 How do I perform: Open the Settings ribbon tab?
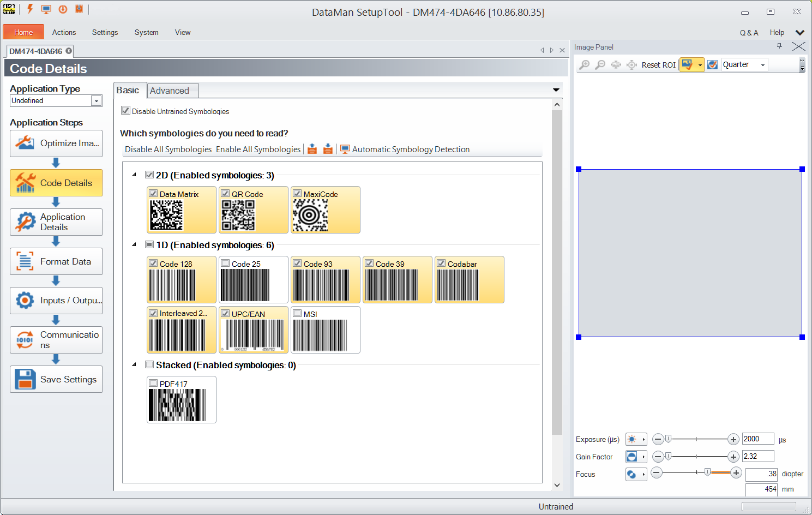tap(105, 32)
